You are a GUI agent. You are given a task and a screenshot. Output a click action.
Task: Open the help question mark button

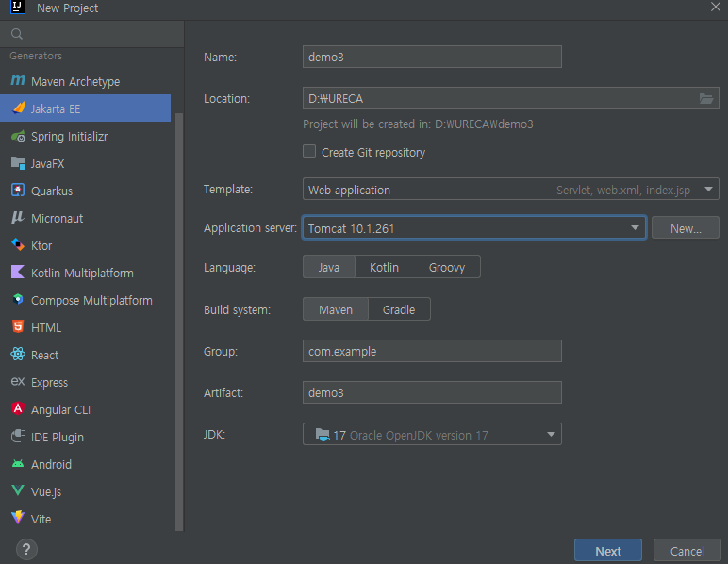26,550
